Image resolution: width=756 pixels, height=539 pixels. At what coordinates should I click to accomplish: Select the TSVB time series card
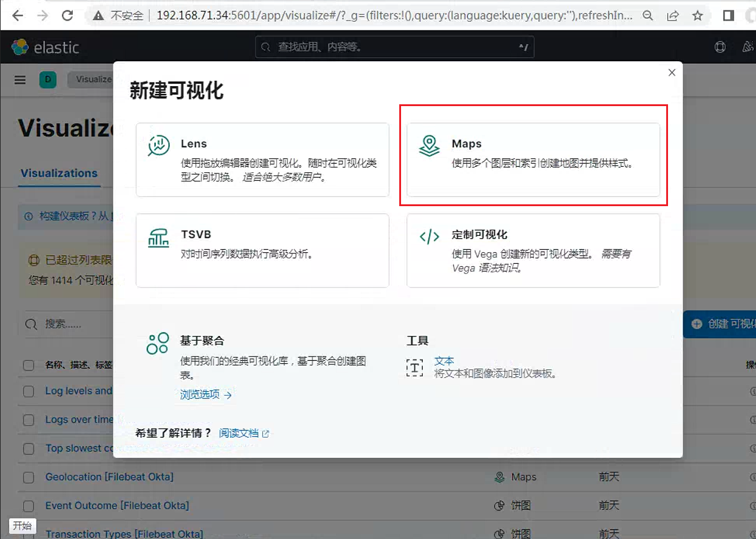click(262, 250)
